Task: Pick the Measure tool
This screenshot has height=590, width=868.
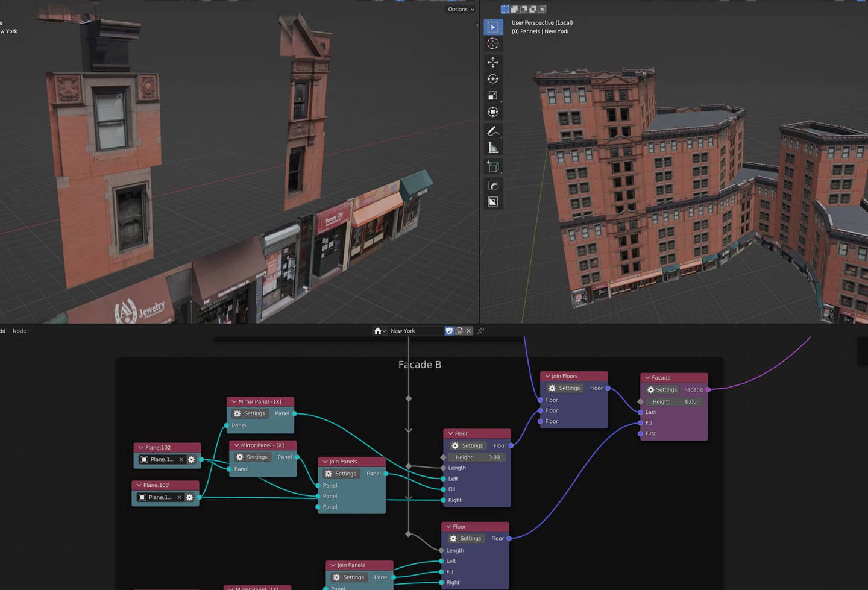Action: tap(492, 148)
